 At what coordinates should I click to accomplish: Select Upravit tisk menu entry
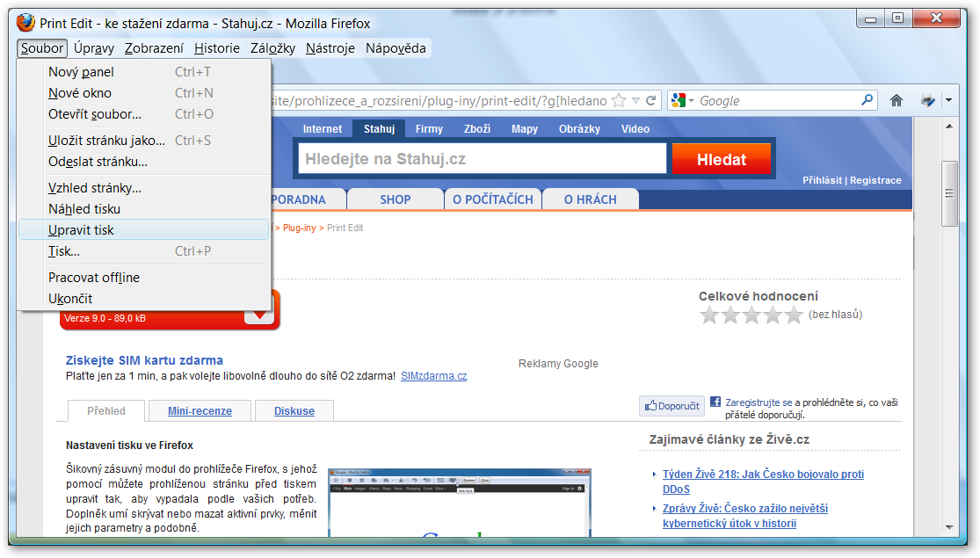coord(144,230)
